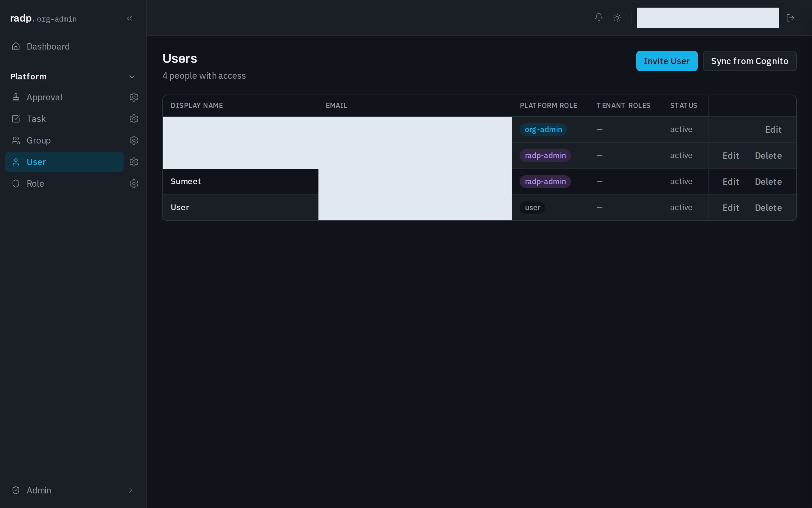The image size is (812, 508).
Task: Open settings gear next to User
Action: coord(134,162)
